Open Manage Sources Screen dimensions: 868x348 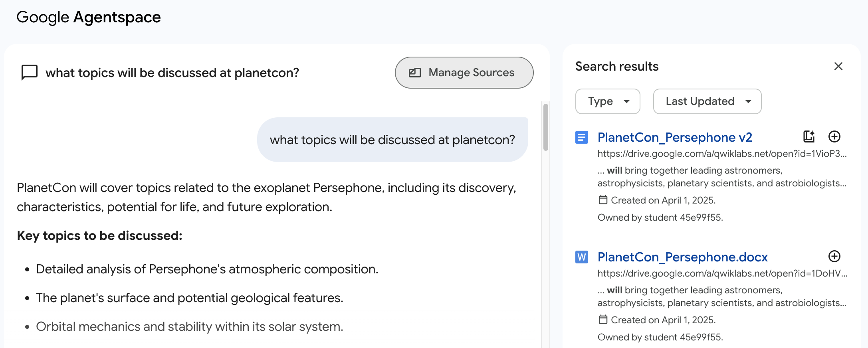[464, 73]
